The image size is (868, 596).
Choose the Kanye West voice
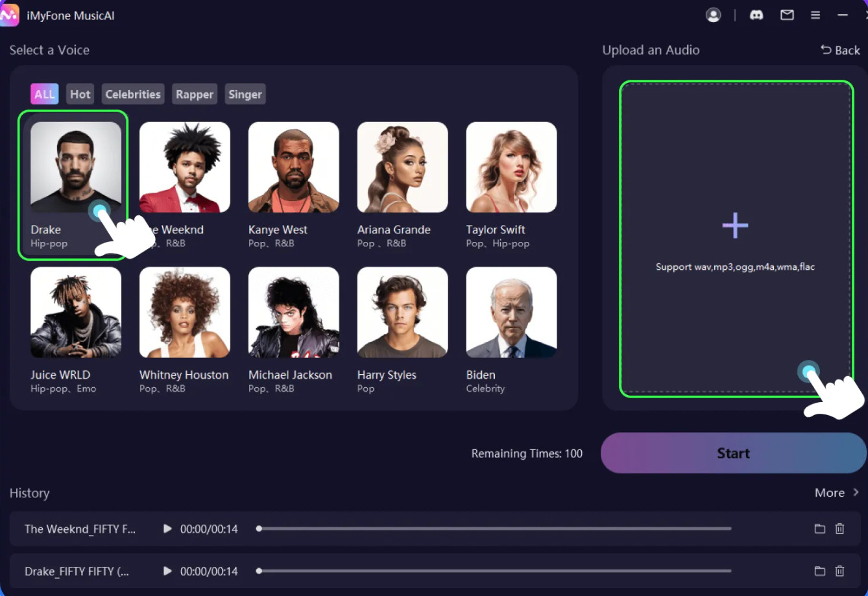coord(294,167)
